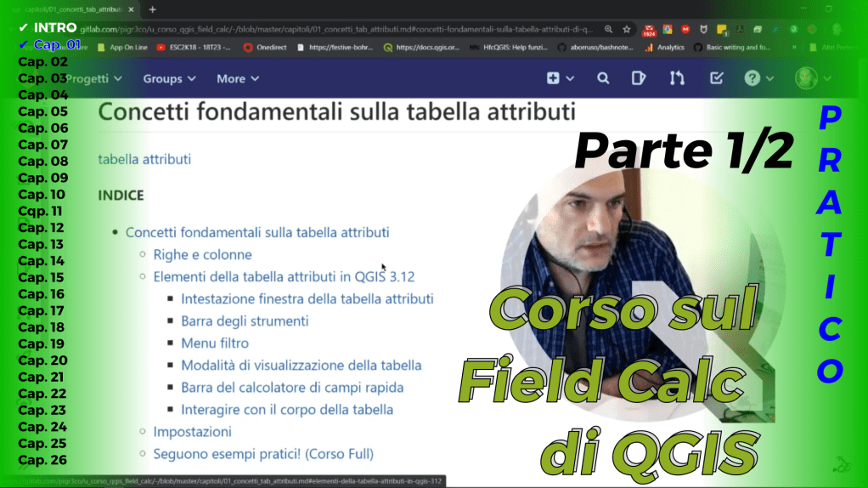Viewport: 868px width, 488px height.
Task: Open the GitLab search icon
Action: click(603, 78)
